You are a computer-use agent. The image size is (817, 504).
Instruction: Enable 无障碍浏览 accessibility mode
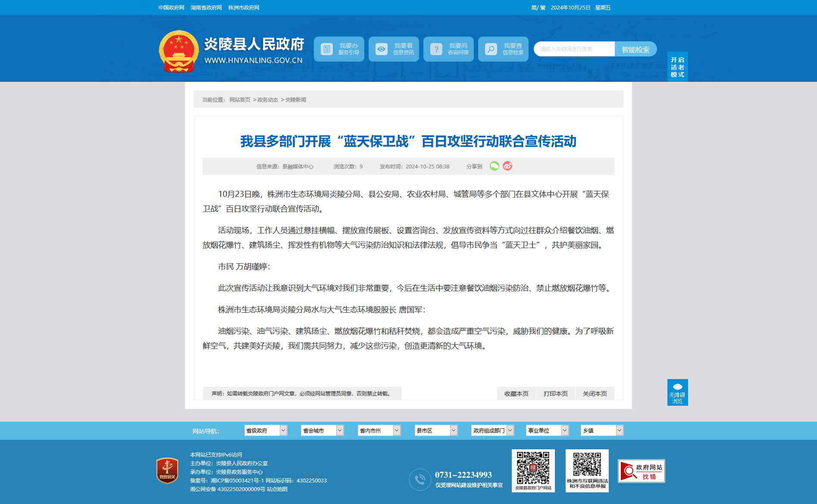(677, 392)
